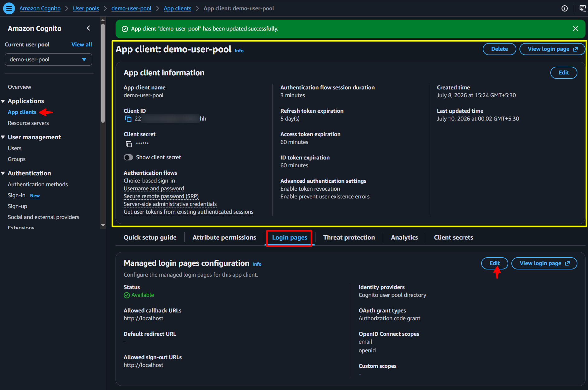Open App clients breadcrumb link
This screenshot has height=390, width=588.
click(x=178, y=8)
